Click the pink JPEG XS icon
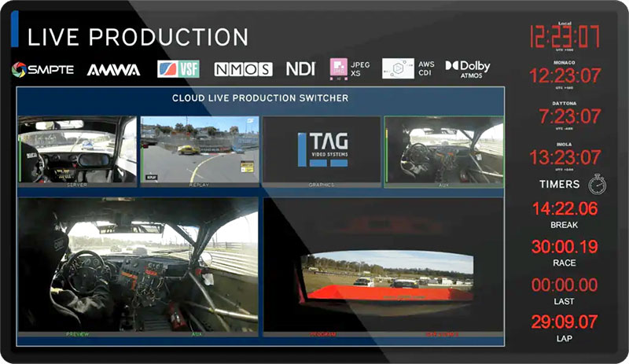629x364 pixels. pyautogui.click(x=339, y=68)
